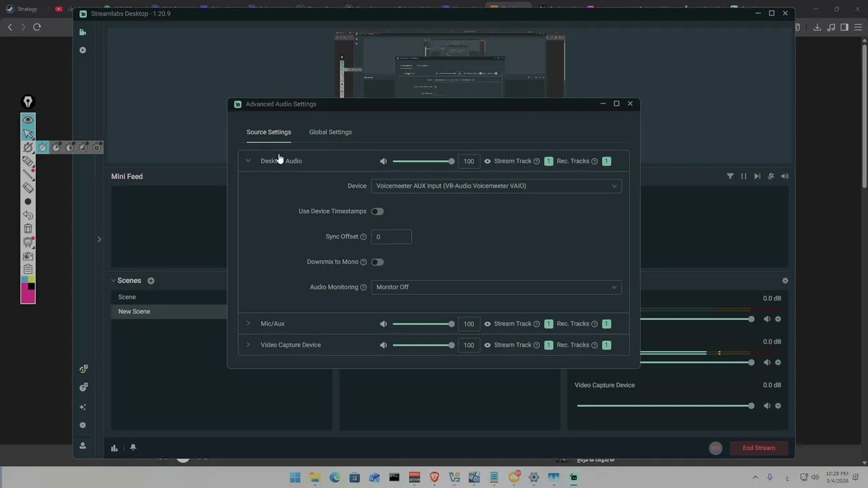
Task: Collapse the Scenes panel chevron
Action: tap(114, 281)
